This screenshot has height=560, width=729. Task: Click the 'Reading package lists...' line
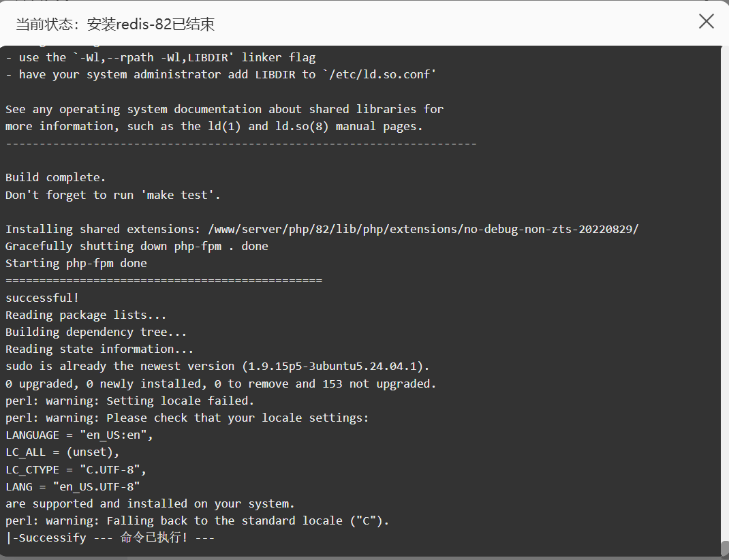(x=86, y=315)
